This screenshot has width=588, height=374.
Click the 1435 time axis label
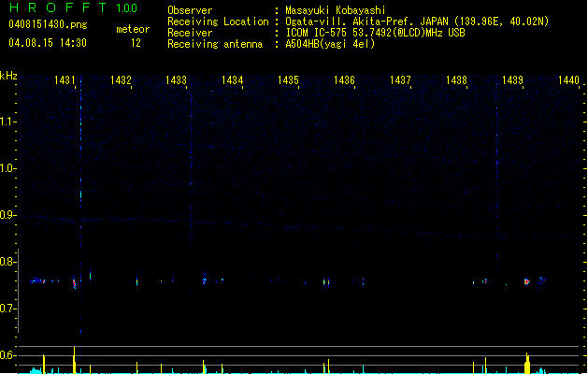click(x=288, y=80)
